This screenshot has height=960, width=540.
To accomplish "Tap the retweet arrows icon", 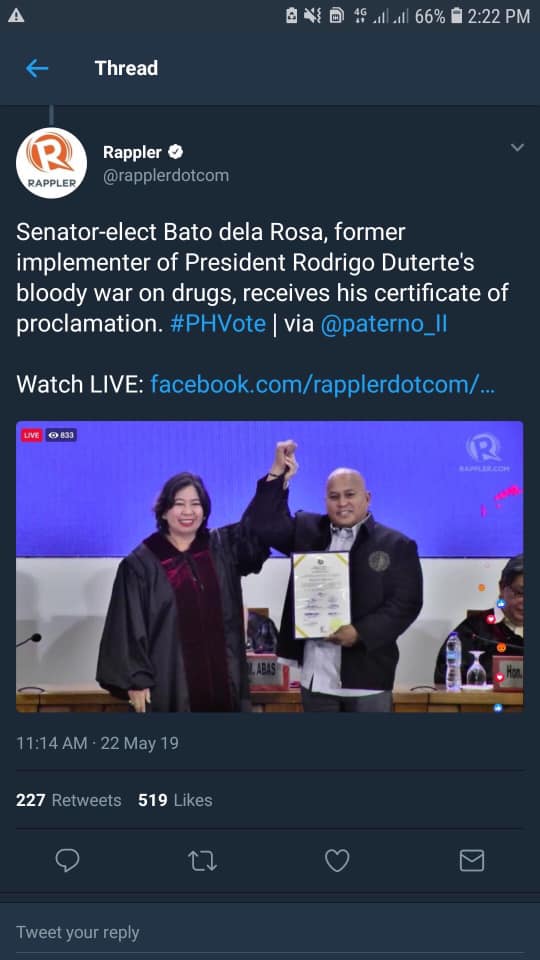I will click(202, 861).
